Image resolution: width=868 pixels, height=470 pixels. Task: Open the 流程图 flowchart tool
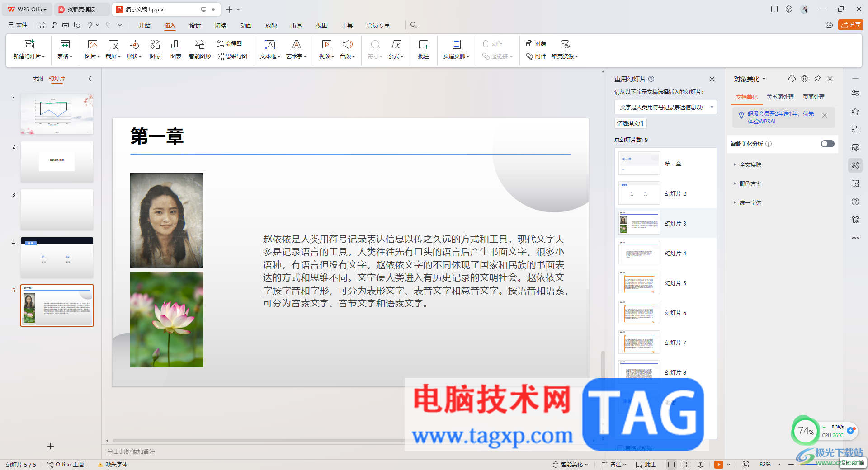coord(229,43)
